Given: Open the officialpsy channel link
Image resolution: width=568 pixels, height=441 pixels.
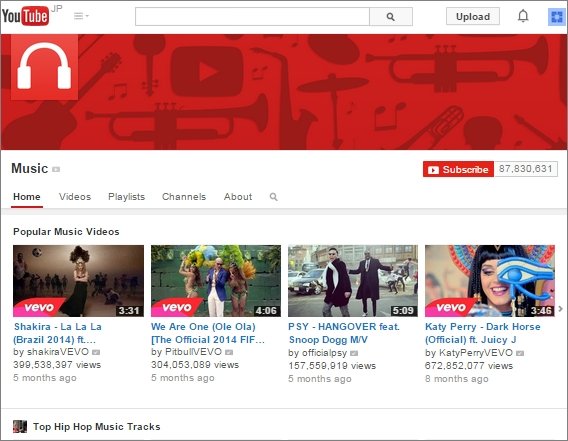Looking at the screenshot, I should coord(324,353).
